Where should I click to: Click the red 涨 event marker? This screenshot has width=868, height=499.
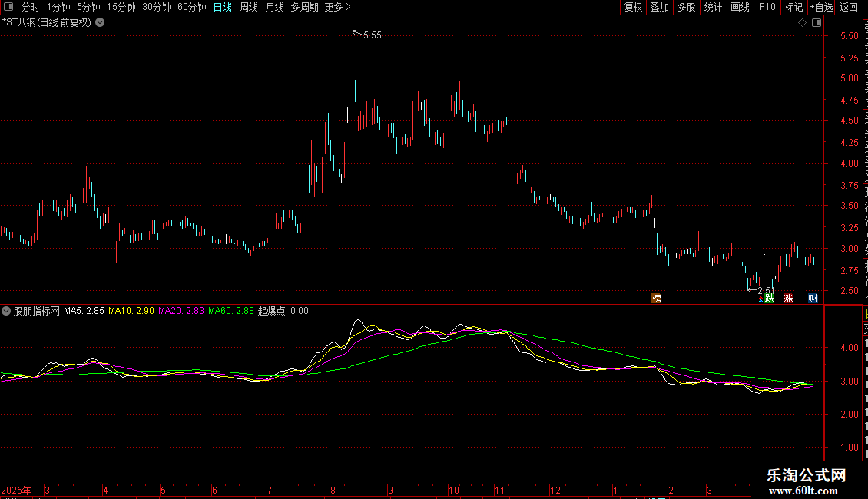pos(788,298)
